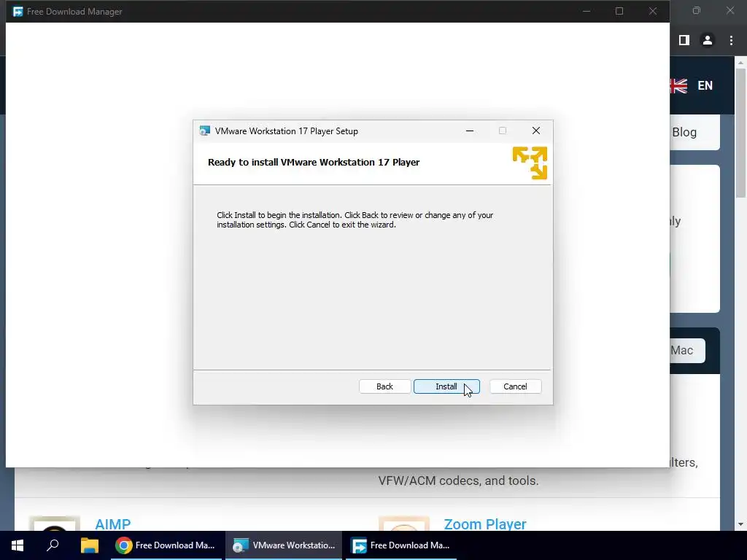
Task: Click the Zoom Player thumbnail image
Action: click(404, 524)
